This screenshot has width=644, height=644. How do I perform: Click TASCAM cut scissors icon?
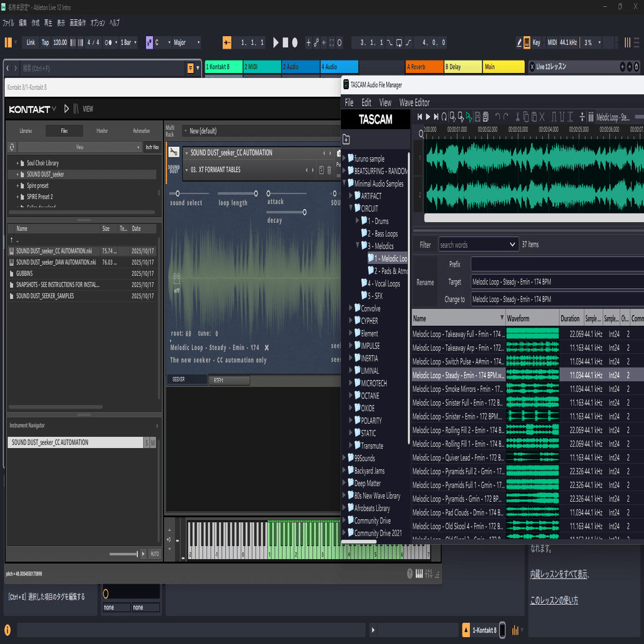pos(517,117)
